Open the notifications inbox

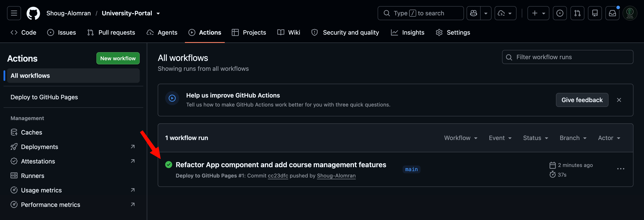[612, 13]
